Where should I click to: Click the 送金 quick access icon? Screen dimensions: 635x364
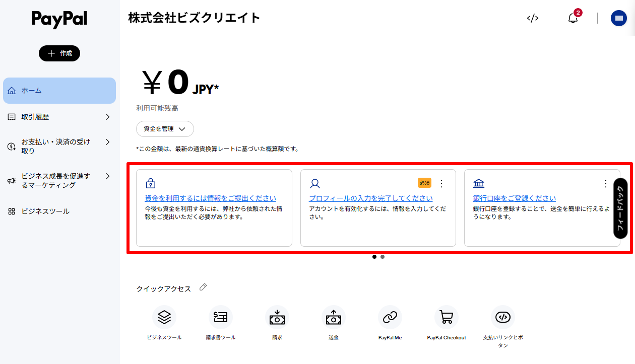(334, 317)
